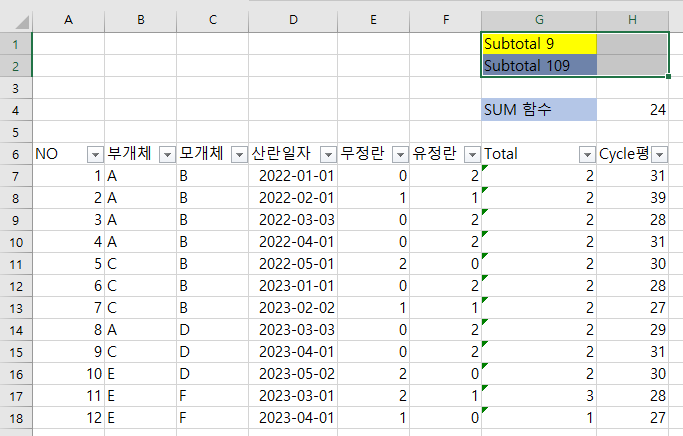
Task: Open the Cycle평 column filter dropdown
Action: click(660, 154)
